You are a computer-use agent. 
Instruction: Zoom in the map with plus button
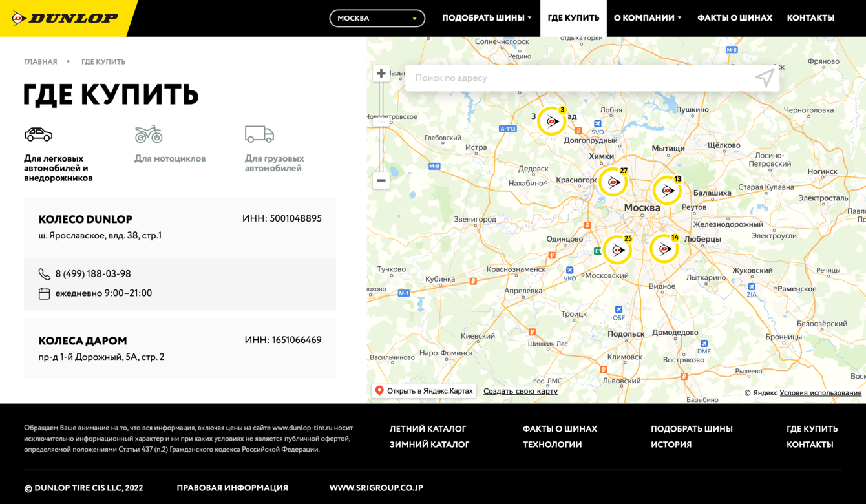(x=381, y=74)
